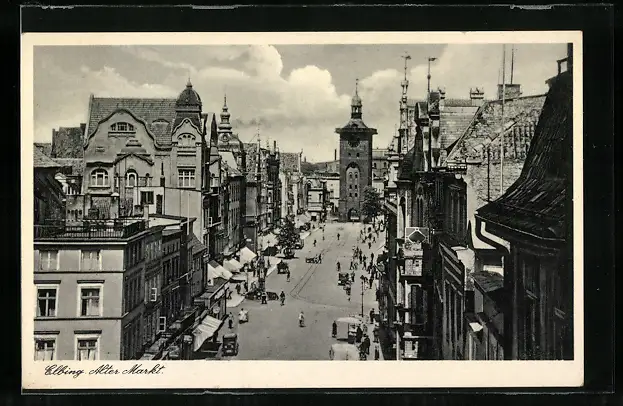Image resolution: width=623 pixels, height=406 pixels.
Task: Click the ornate stepped gable on the left
Action: point(122,140)
